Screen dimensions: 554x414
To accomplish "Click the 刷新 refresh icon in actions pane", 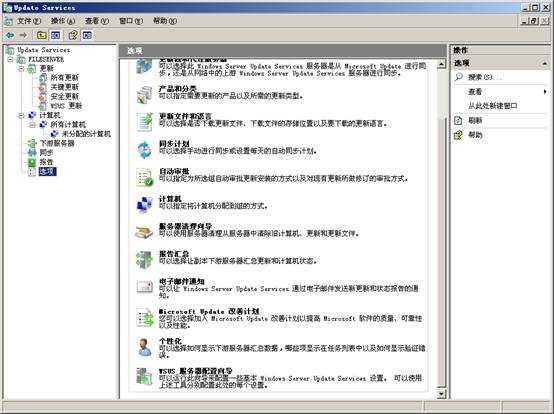I will [458, 120].
